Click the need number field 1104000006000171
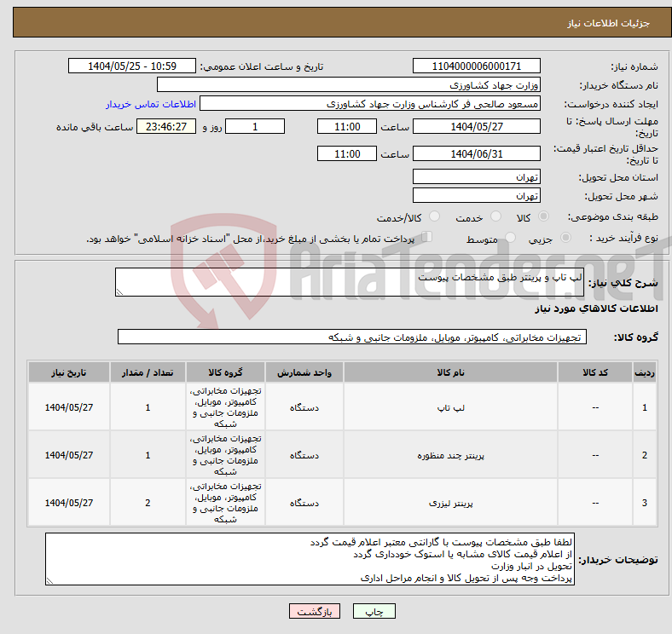Image resolution: width=672 pixels, height=634 pixels. 476,66
